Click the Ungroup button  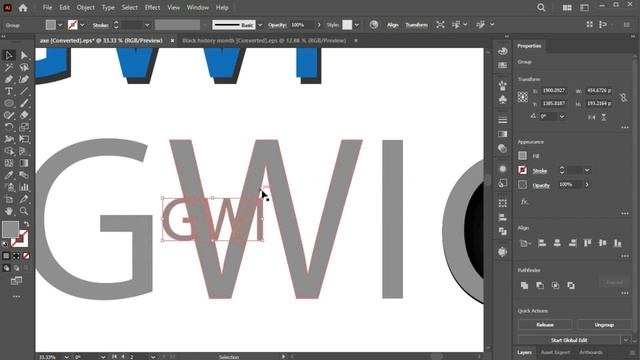(604, 325)
